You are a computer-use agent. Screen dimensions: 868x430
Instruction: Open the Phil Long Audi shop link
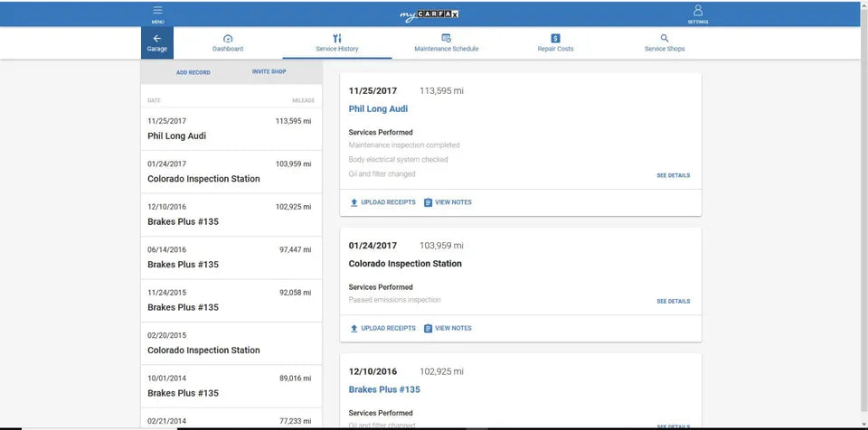(378, 108)
